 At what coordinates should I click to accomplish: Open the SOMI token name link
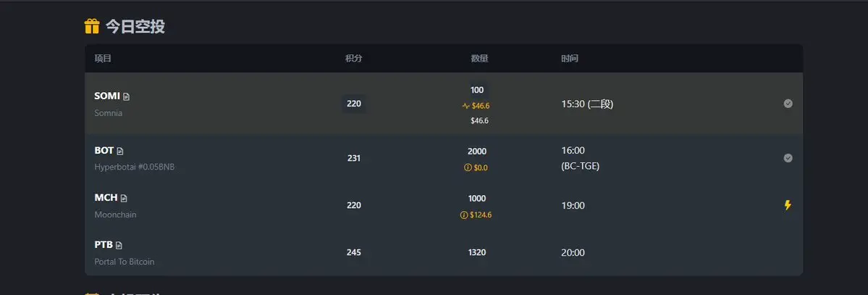(x=107, y=96)
